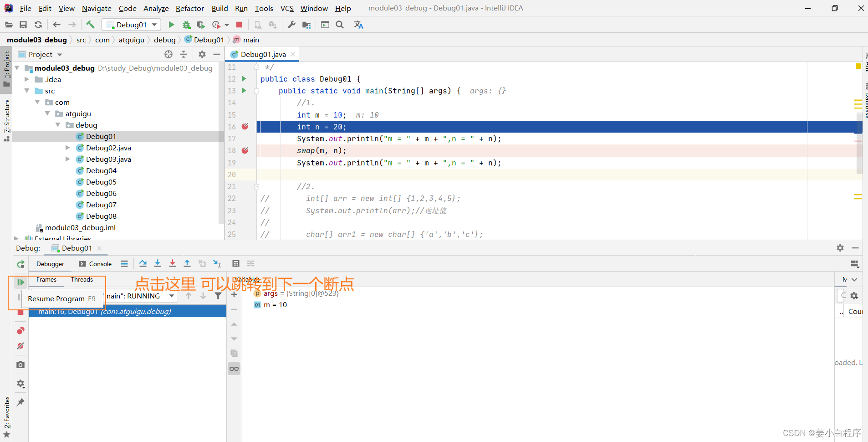Click the Step Into blue arrow icon
The image size is (868, 442).
pos(158,263)
